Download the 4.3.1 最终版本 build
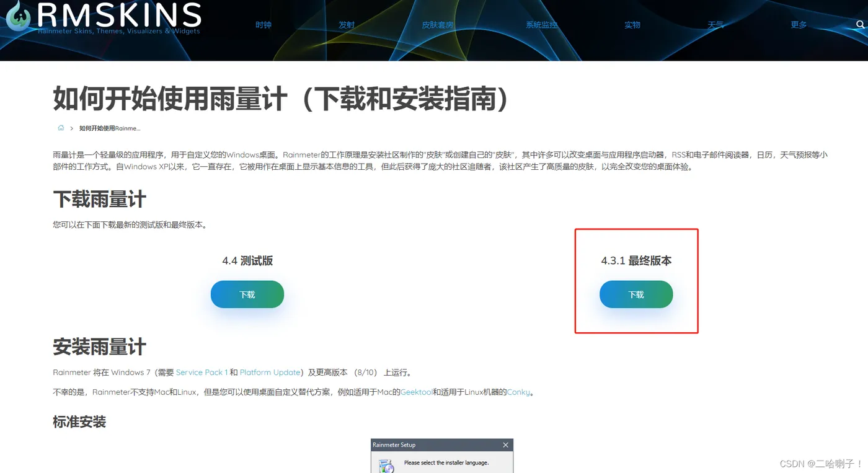Image resolution: width=868 pixels, height=473 pixels. [x=636, y=294]
